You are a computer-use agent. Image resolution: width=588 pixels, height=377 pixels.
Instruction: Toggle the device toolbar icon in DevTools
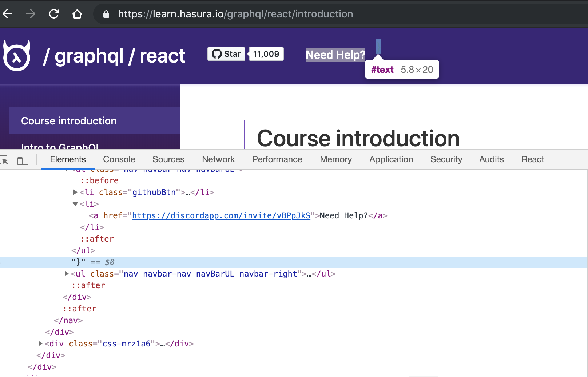[x=23, y=159]
